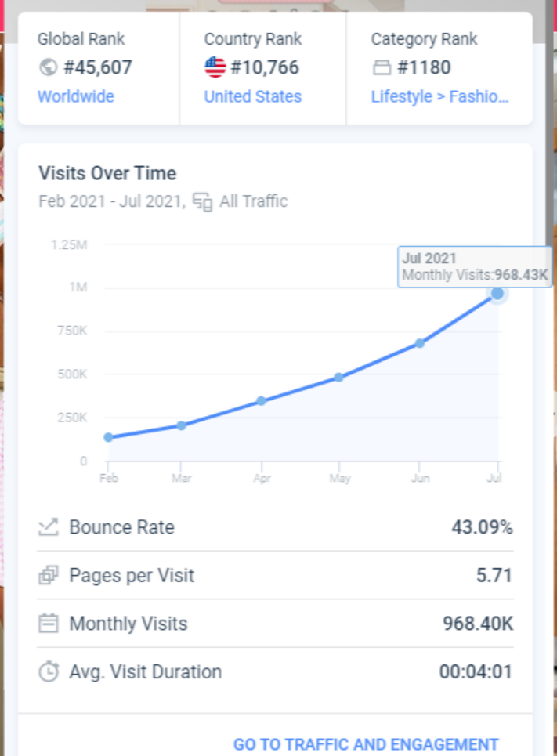Image resolution: width=557 pixels, height=756 pixels.
Task: Click the US flag icon
Action: click(x=215, y=67)
